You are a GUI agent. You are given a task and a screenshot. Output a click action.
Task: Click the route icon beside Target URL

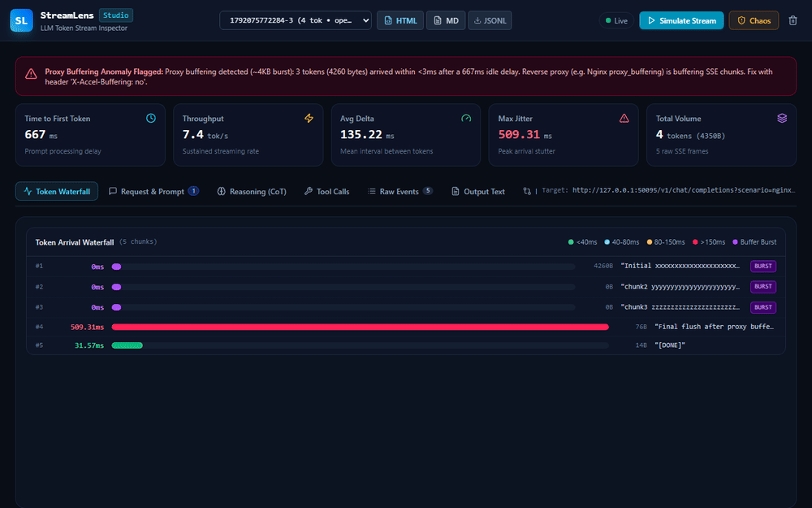click(527, 191)
